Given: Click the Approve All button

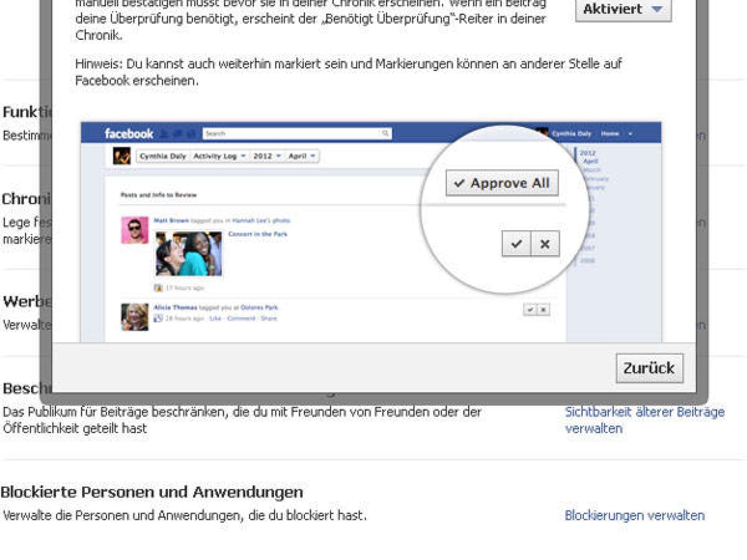Looking at the screenshot, I should [502, 183].
